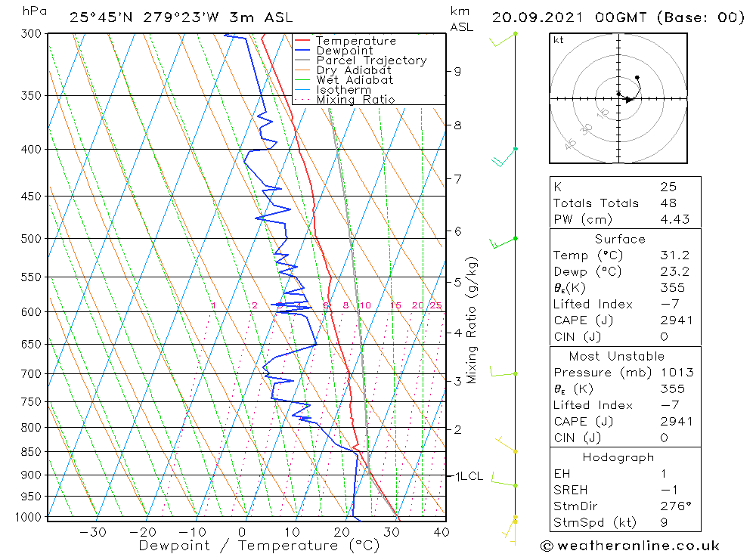Click the km ASL height axis heading
756x554 pixels.
coord(461,19)
